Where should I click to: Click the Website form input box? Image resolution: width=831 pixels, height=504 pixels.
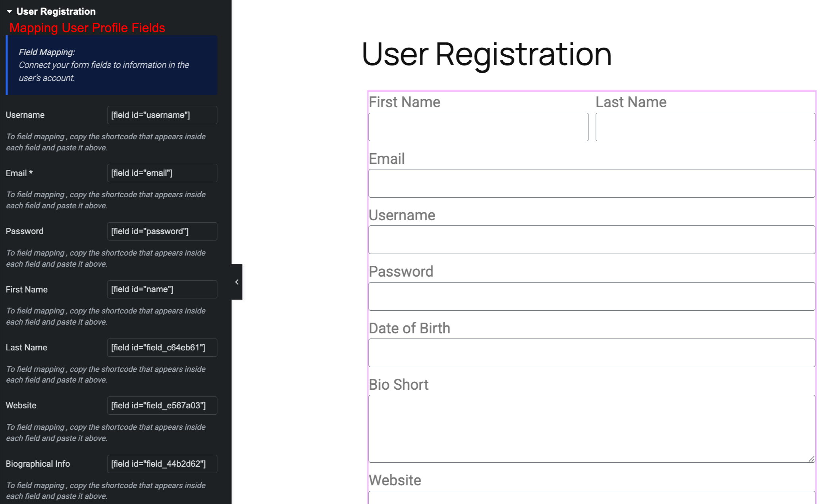click(591, 498)
